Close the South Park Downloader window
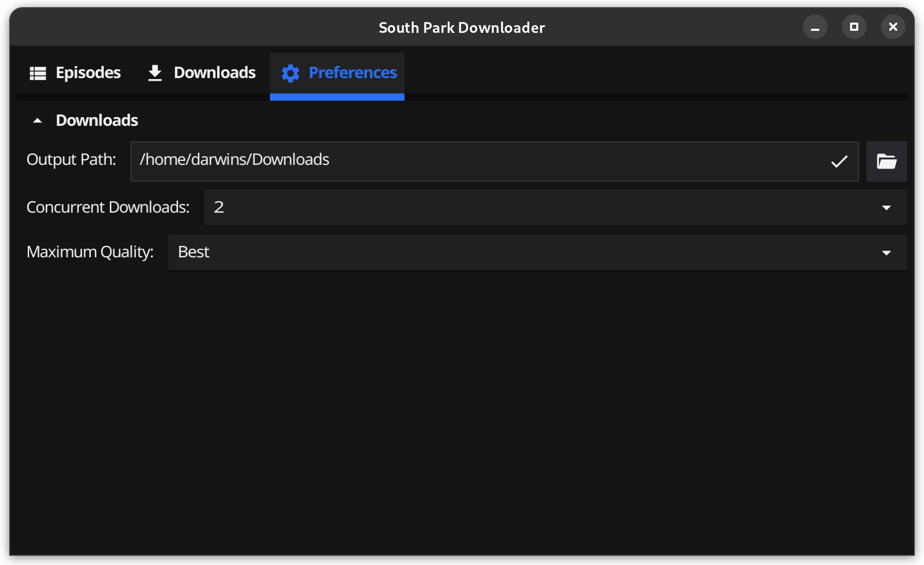924x565 pixels. pyautogui.click(x=893, y=27)
